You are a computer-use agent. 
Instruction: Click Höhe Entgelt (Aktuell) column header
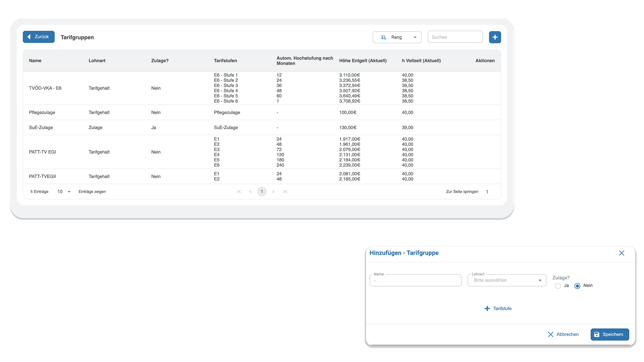pyautogui.click(x=363, y=61)
